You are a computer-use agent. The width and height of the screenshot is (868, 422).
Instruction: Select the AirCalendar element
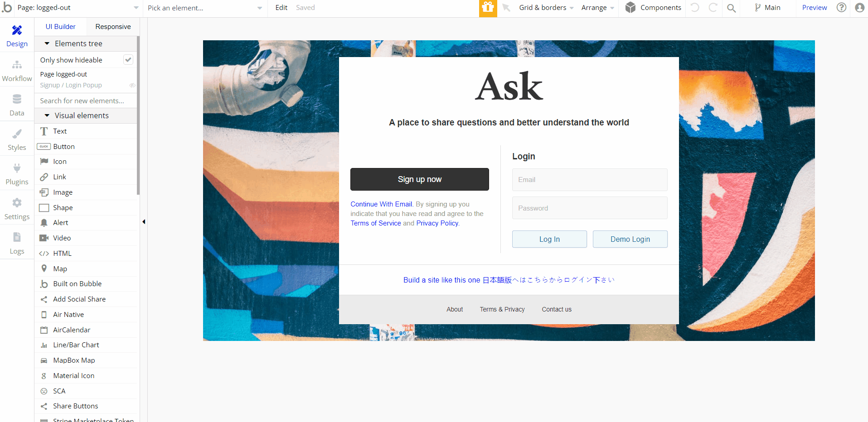[86, 330]
